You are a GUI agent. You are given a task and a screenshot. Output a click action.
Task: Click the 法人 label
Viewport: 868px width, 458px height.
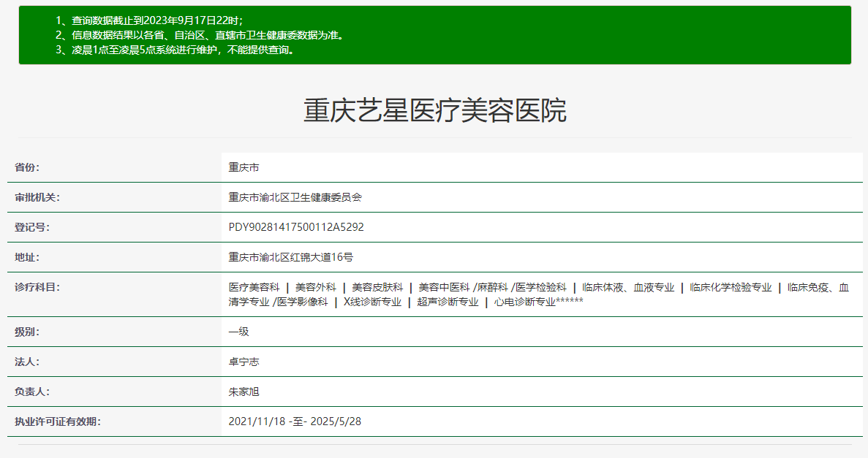tap(27, 362)
